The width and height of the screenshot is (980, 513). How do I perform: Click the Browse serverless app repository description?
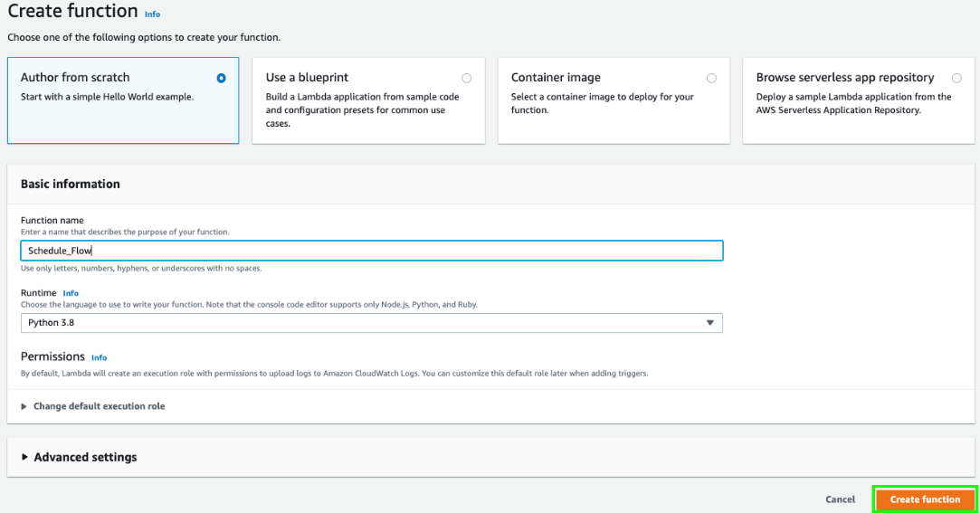coord(853,103)
